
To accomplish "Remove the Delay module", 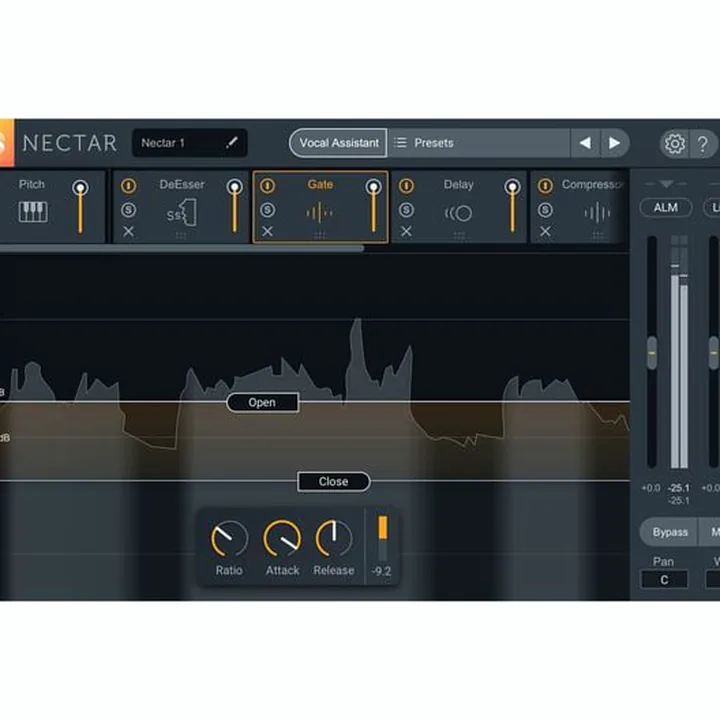I will click(406, 231).
